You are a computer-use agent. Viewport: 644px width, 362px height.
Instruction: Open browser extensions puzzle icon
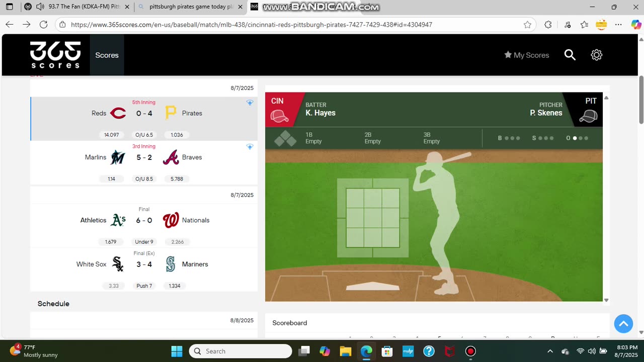pyautogui.click(x=548, y=25)
